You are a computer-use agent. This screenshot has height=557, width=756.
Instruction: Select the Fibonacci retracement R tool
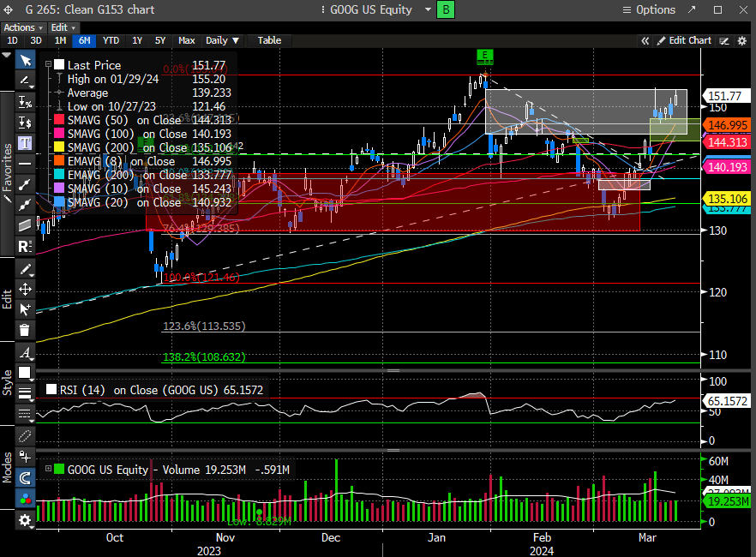click(25, 246)
